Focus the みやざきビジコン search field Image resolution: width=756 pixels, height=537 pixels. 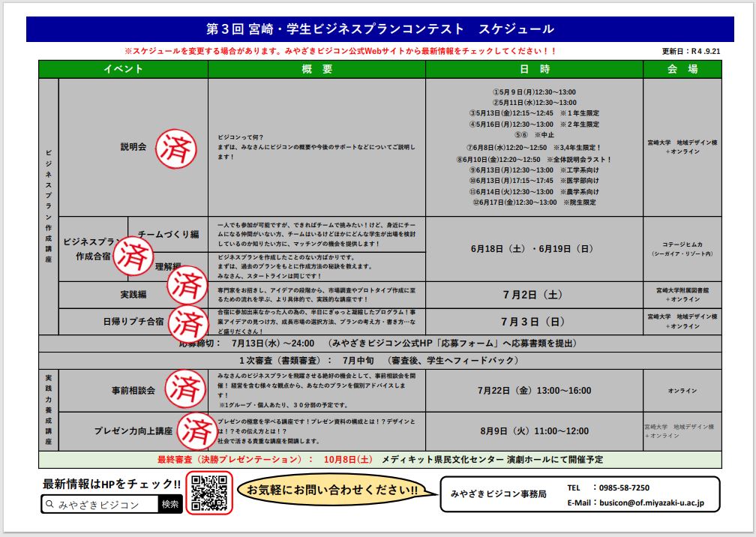100,504
